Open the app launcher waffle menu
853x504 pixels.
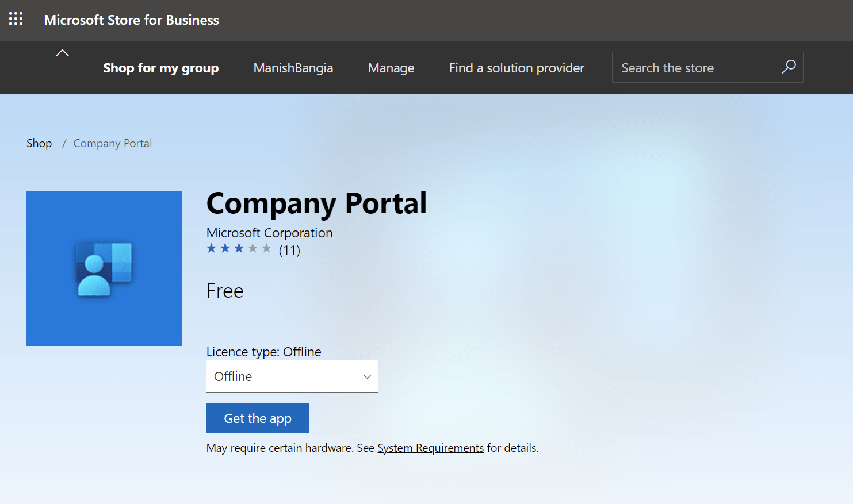16,19
